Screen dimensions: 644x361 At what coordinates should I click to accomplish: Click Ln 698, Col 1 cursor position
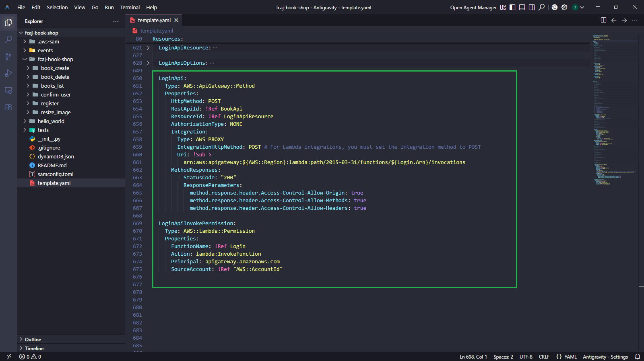(x=473, y=357)
